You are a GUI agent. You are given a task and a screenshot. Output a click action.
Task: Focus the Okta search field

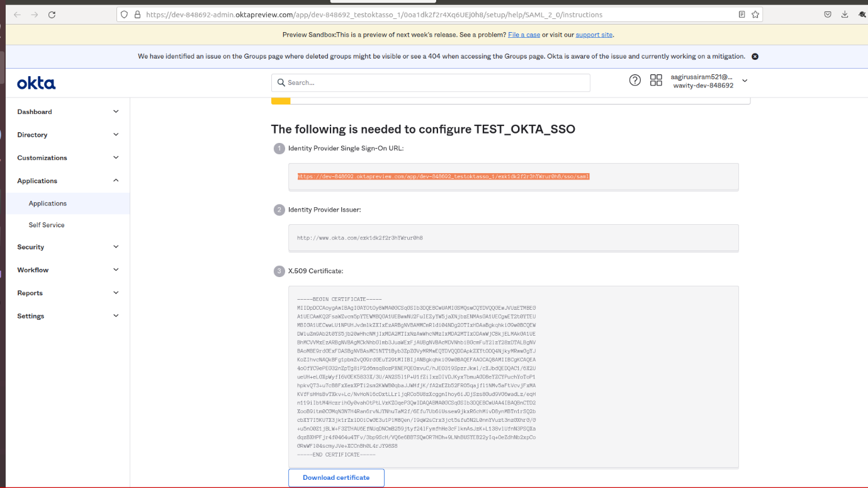click(x=431, y=82)
